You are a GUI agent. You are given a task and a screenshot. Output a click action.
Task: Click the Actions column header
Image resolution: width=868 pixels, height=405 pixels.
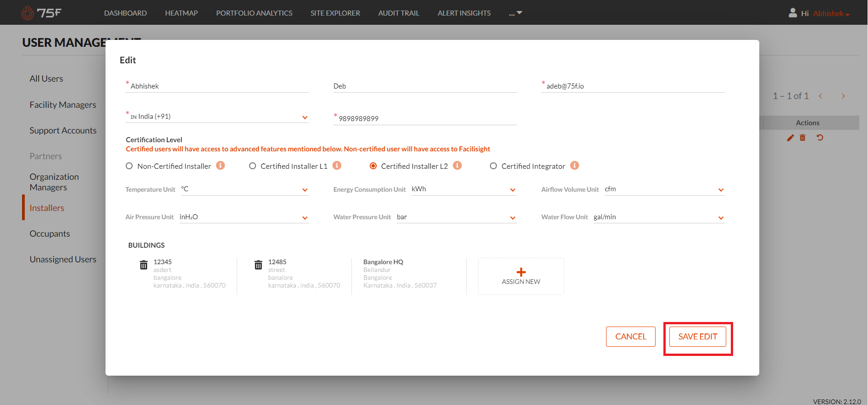pyautogui.click(x=807, y=123)
